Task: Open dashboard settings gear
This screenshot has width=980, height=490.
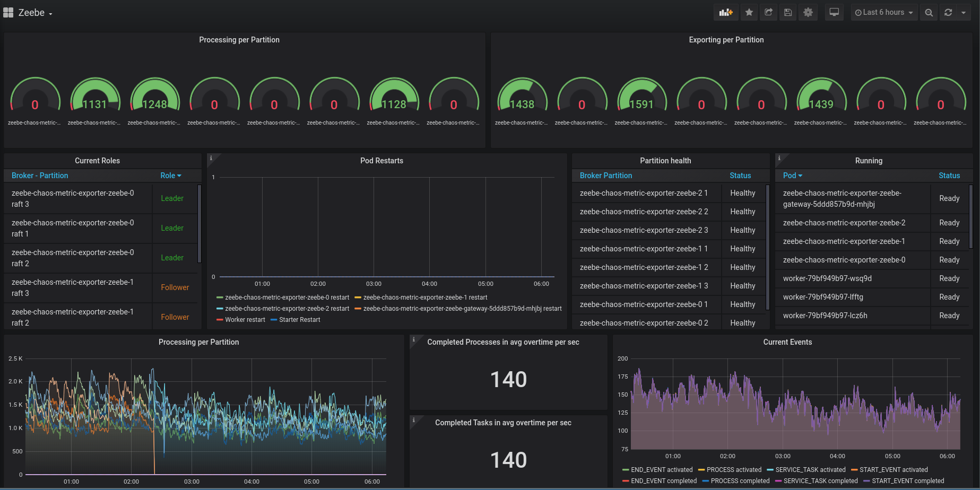Action: [808, 12]
